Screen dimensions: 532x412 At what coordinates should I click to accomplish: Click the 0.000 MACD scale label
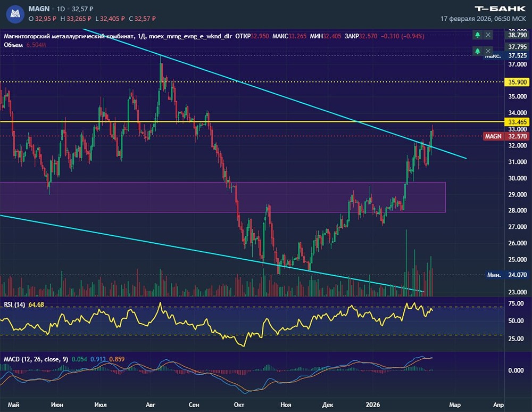[516, 370]
